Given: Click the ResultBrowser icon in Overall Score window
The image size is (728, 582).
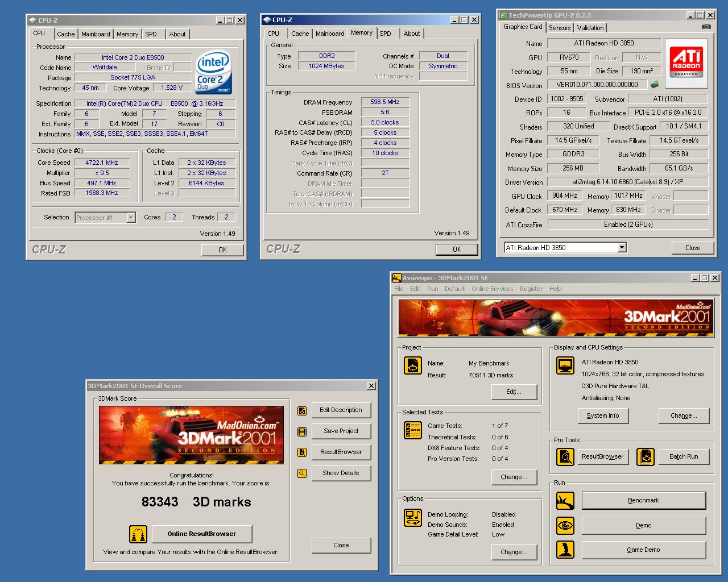Looking at the screenshot, I should pos(302,452).
